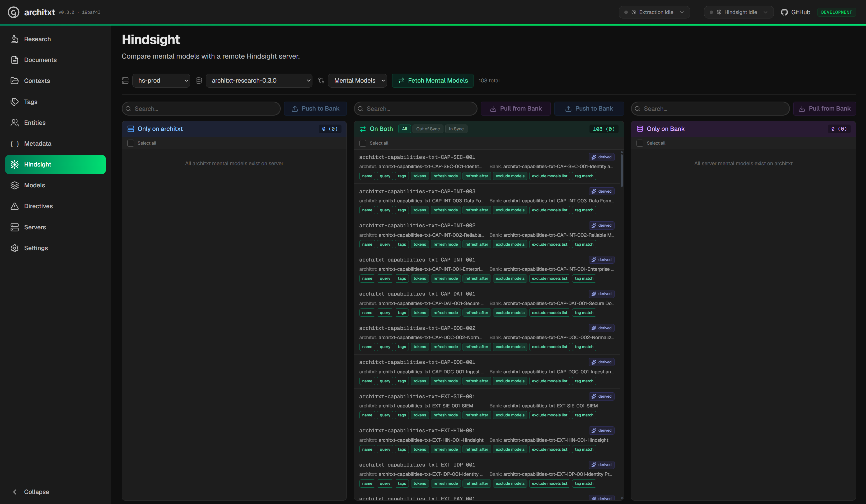Screen dimensions: 866x504
Task: Click the Only on architxt header icon
Action: pos(130,129)
